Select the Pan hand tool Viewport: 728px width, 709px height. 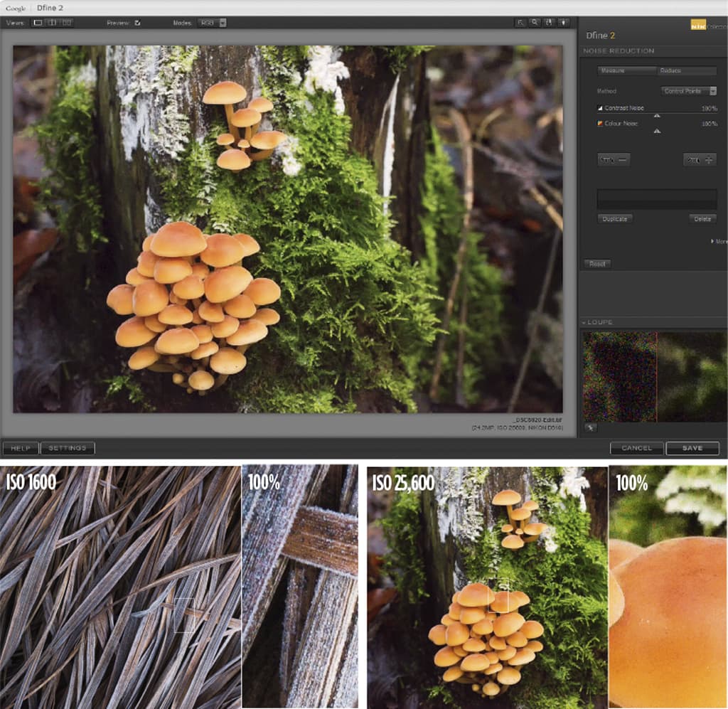click(550, 22)
